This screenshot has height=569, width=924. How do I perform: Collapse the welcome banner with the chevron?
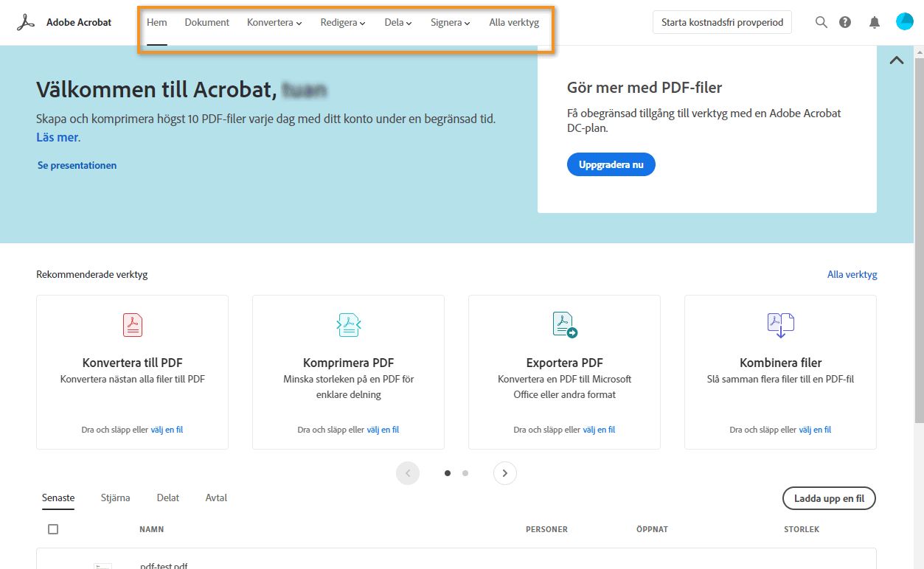coord(897,60)
